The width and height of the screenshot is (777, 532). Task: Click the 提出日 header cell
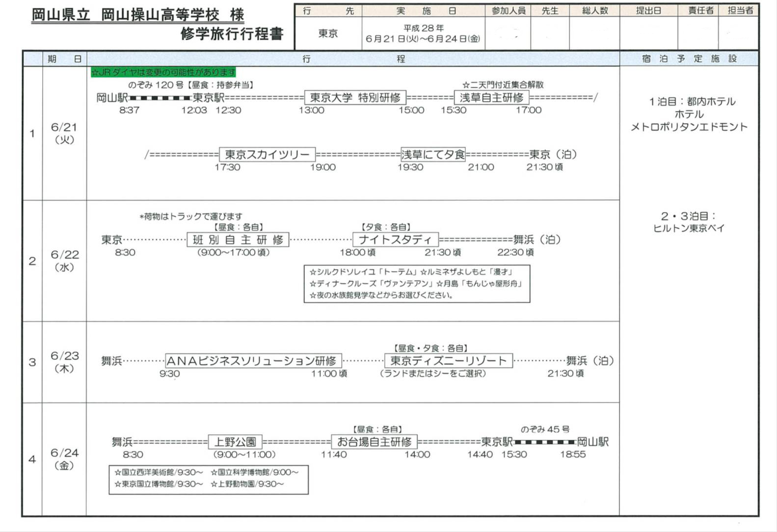click(648, 10)
